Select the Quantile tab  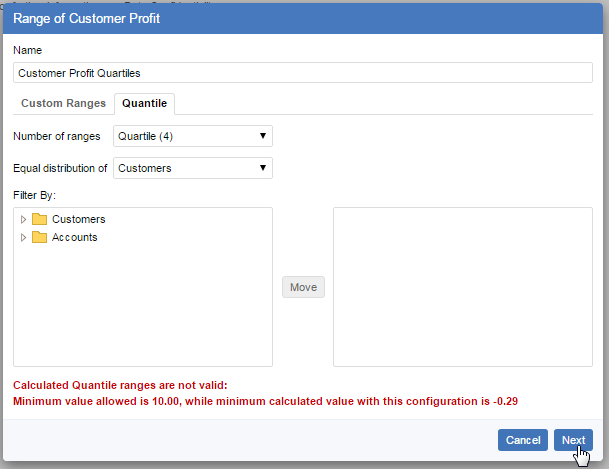pos(144,103)
